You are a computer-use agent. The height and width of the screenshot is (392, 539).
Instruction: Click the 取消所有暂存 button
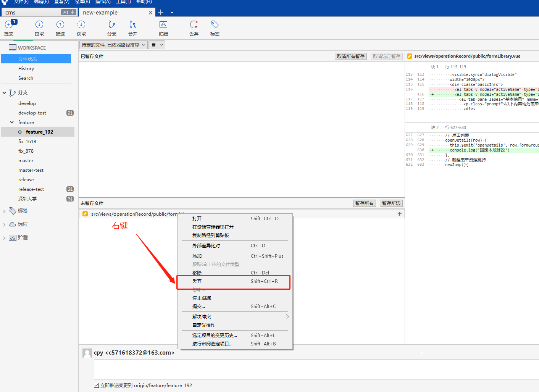click(350, 56)
